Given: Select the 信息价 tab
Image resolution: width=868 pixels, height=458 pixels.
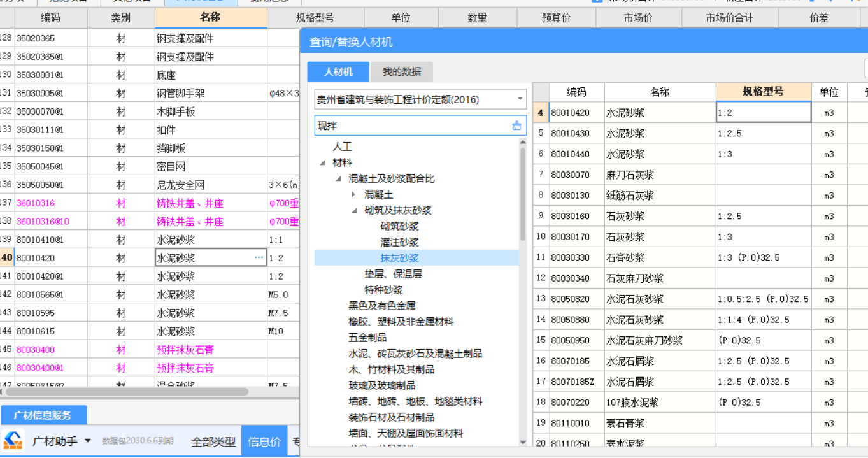Looking at the screenshot, I should pos(264,441).
